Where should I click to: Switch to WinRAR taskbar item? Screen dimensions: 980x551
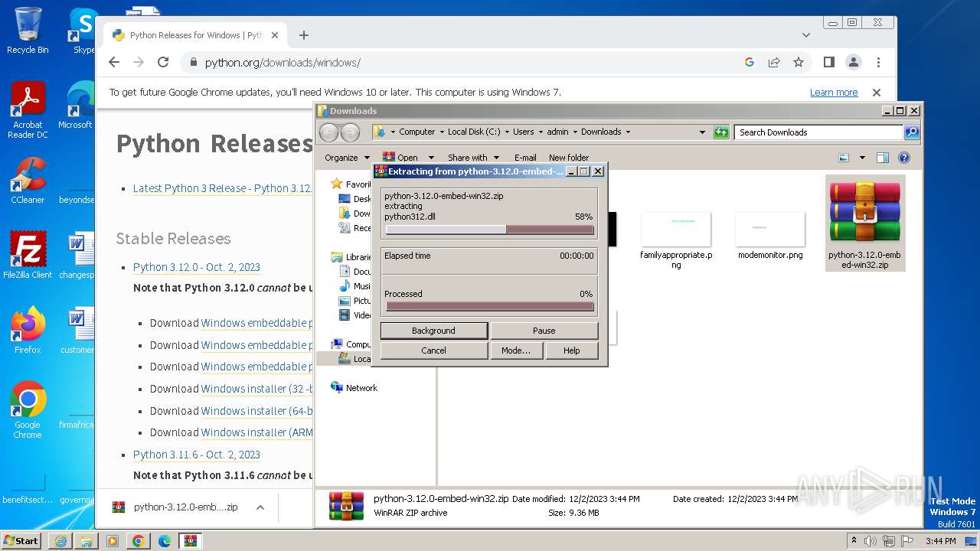coord(190,540)
